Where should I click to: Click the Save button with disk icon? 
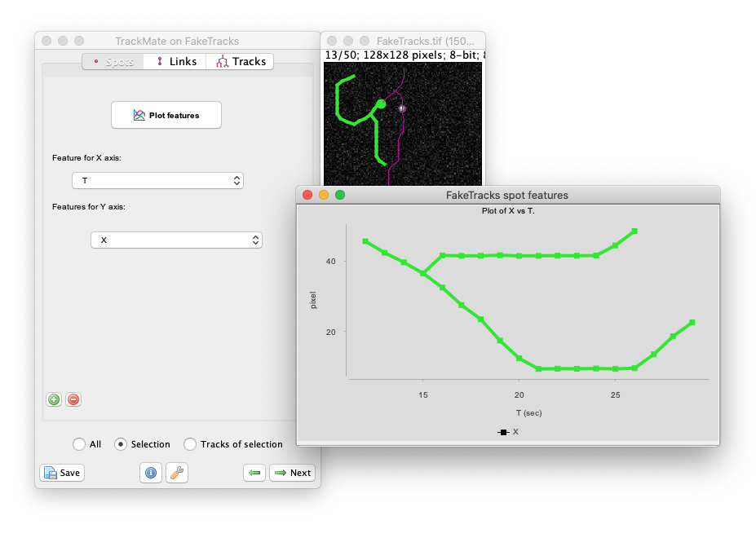[x=62, y=473]
